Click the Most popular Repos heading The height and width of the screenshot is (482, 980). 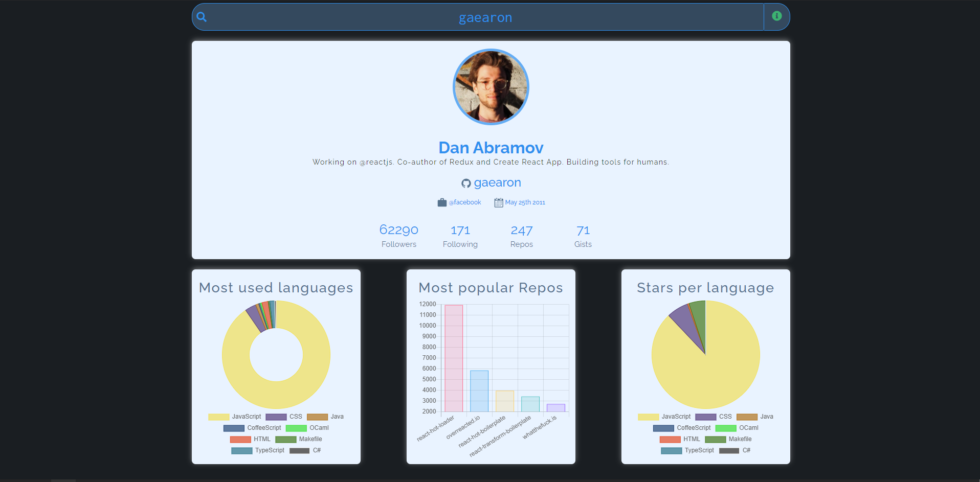pos(491,288)
